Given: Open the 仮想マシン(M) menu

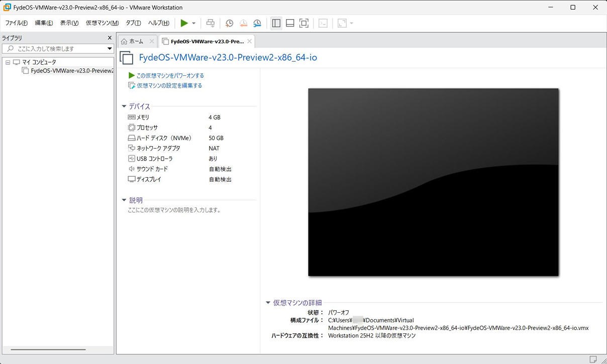Looking at the screenshot, I should [x=102, y=23].
